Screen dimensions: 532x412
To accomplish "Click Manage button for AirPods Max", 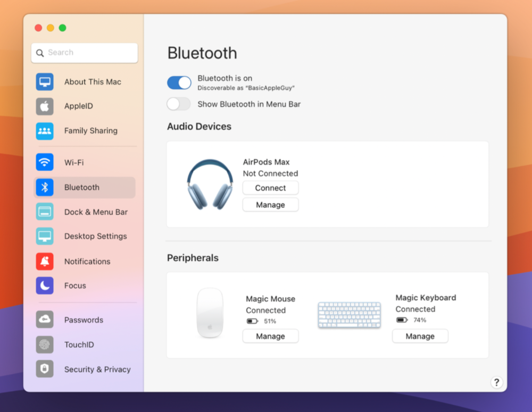I will coord(270,205).
